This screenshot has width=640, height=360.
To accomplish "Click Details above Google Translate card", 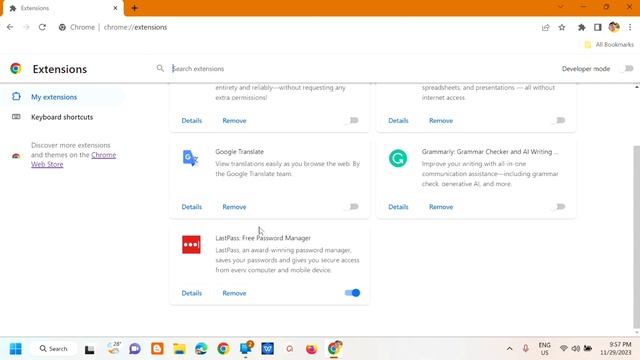I will click(191, 121).
